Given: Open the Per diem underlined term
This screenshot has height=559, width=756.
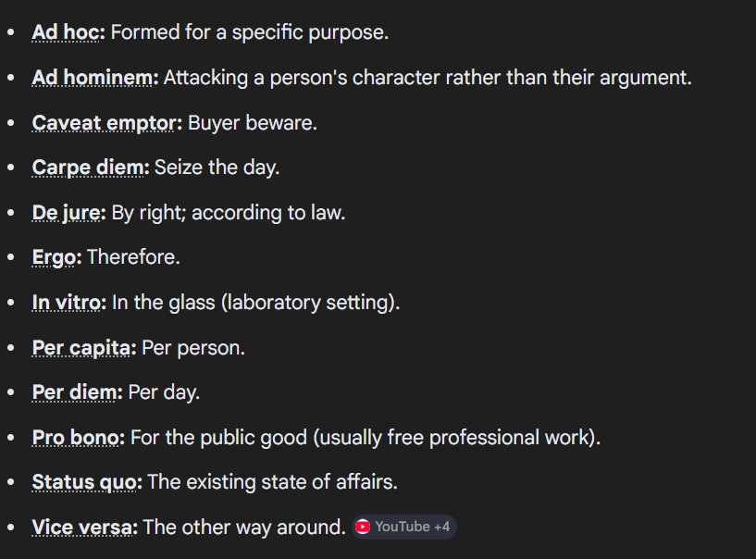Looking at the screenshot, I should click(76, 392).
